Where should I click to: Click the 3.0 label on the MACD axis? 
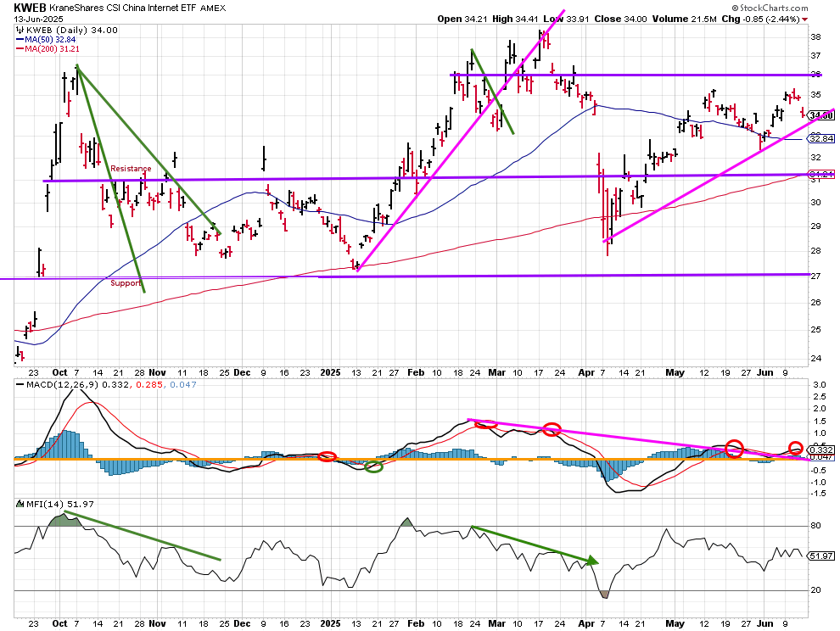click(819, 384)
